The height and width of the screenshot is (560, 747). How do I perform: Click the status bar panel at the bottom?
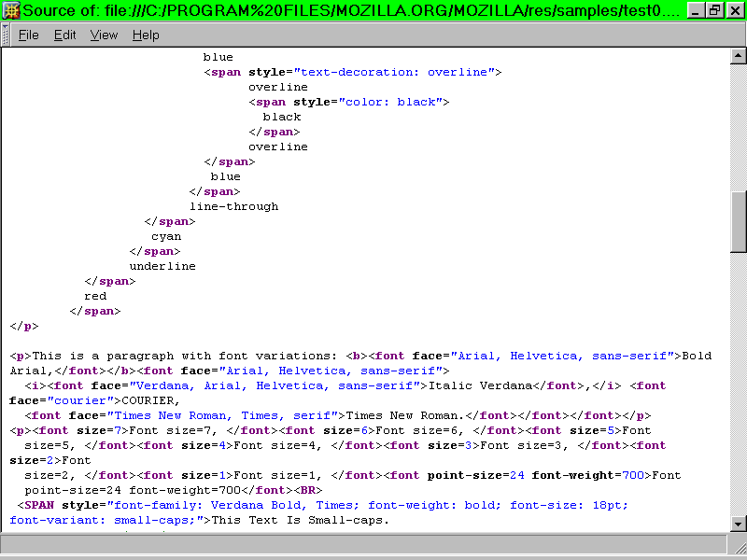point(364,545)
